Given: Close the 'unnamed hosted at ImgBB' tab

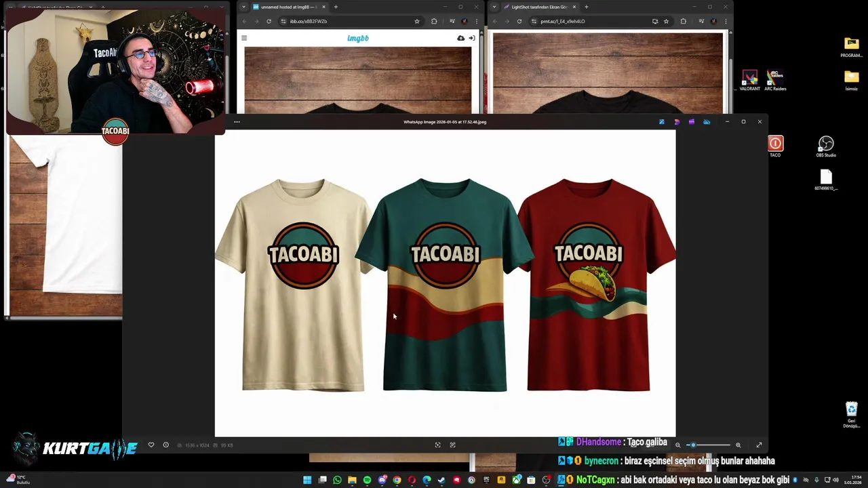Looking at the screenshot, I should click(x=323, y=7).
